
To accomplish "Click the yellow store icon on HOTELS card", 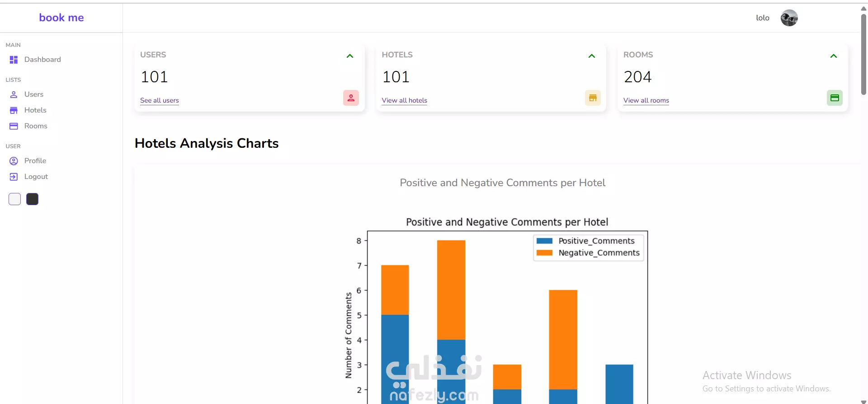I will point(593,98).
